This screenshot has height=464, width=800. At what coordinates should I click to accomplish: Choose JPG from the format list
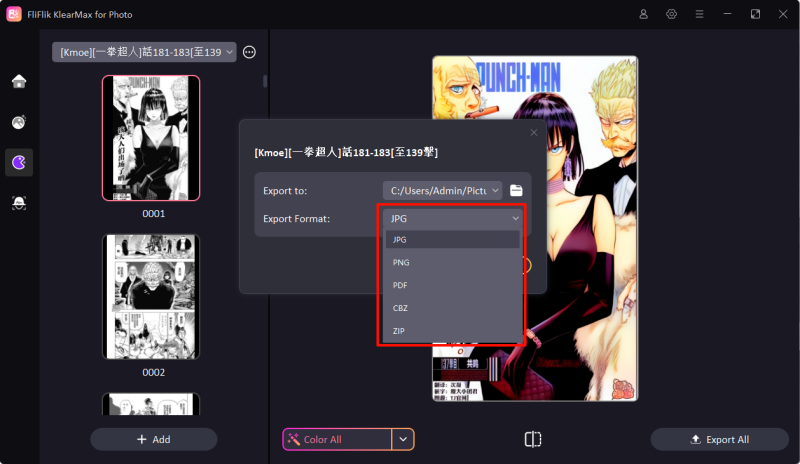coord(453,239)
